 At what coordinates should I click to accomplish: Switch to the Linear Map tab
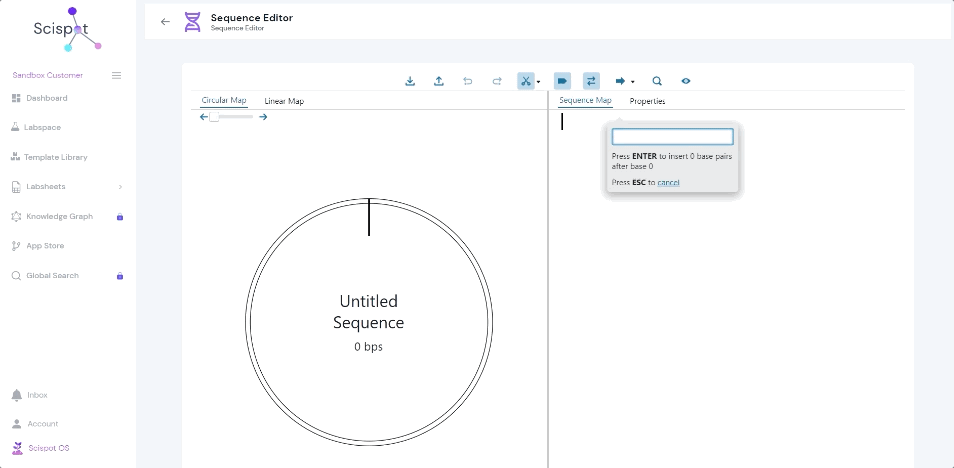click(x=284, y=101)
